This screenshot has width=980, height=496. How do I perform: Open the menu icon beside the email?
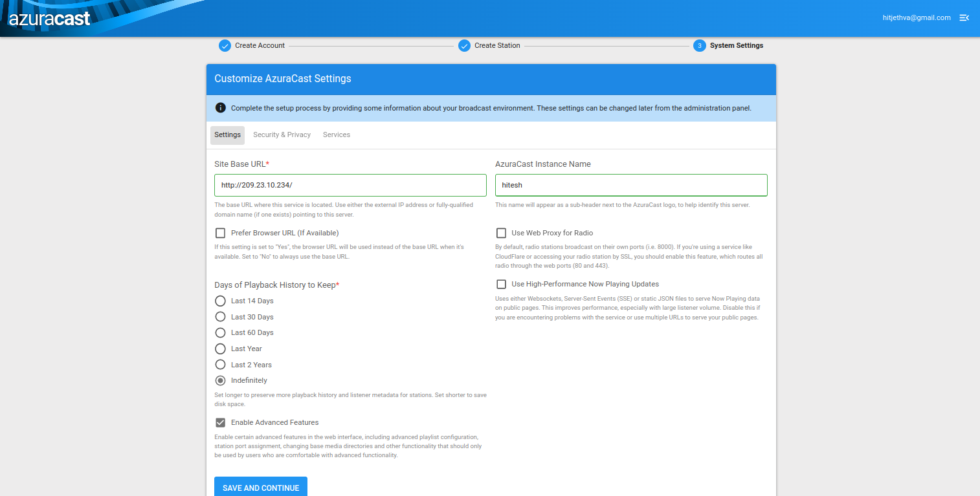click(964, 17)
